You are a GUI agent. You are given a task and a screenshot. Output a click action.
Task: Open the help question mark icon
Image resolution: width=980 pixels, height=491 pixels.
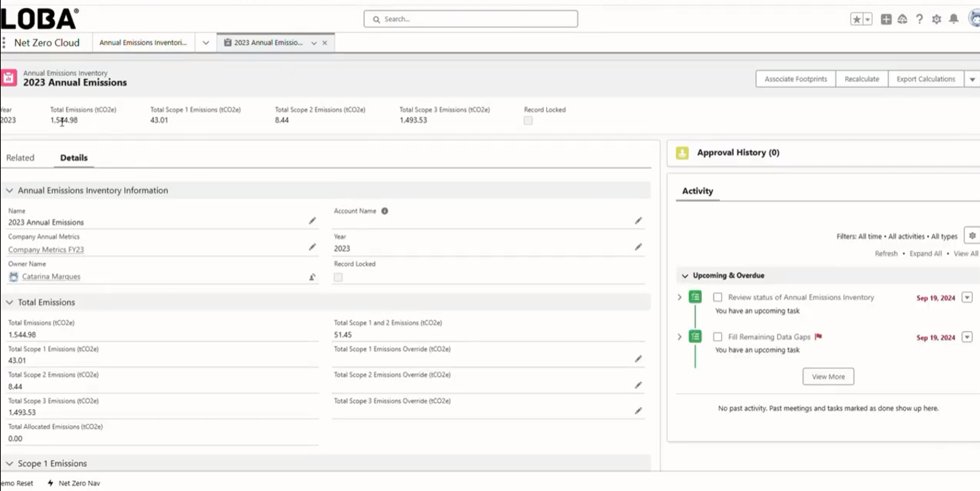(919, 20)
